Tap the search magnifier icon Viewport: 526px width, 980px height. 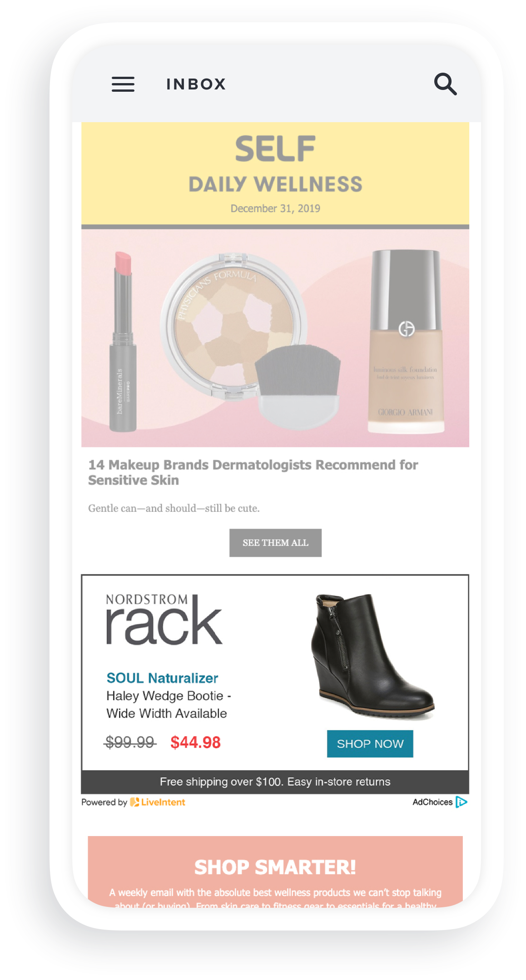pyautogui.click(x=445, y=84)
